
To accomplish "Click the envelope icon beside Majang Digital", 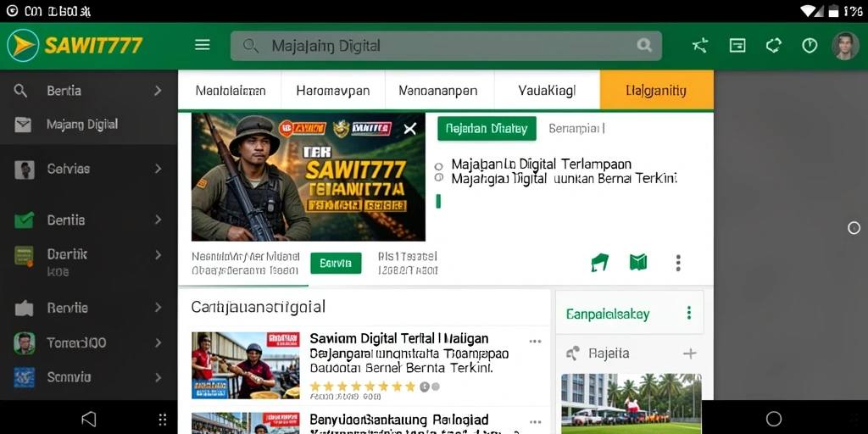I will click(x=23, y=125).
